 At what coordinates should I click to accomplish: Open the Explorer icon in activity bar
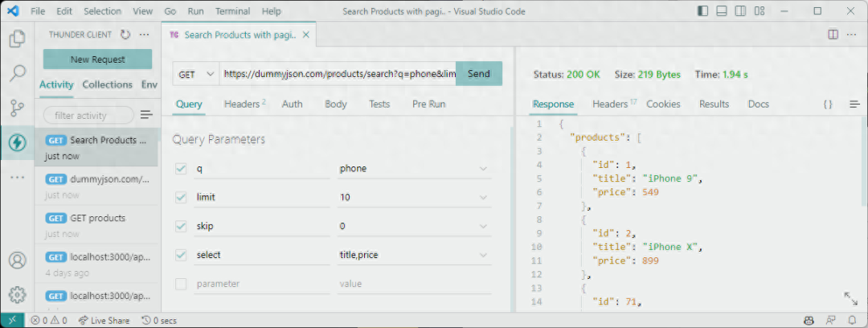[x=17, y=39]
